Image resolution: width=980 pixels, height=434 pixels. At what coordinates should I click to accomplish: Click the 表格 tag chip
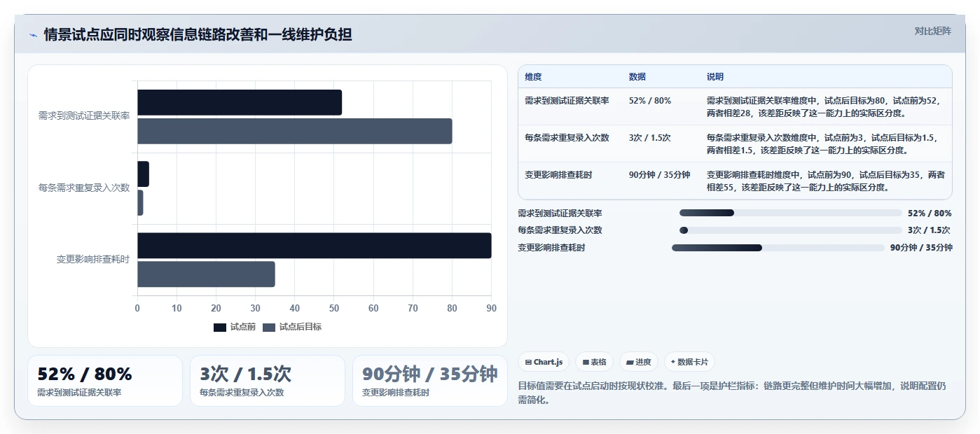coord(595,362)
